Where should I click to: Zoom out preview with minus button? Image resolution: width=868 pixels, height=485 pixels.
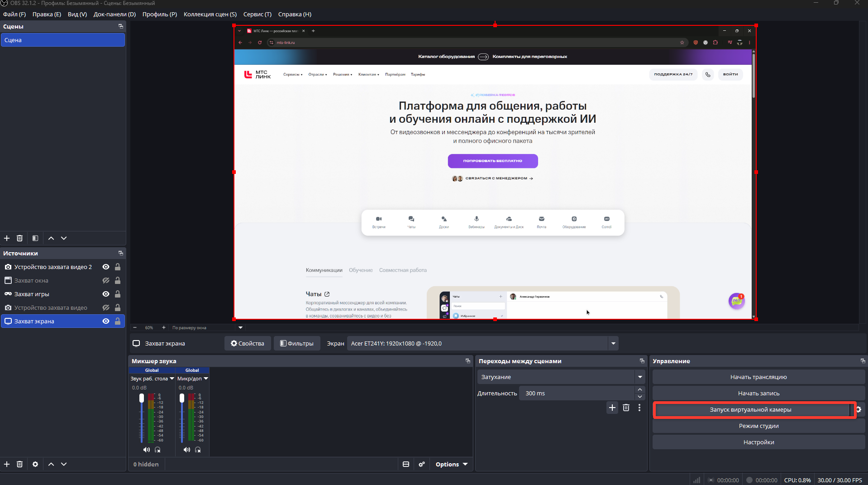(135, 327)
